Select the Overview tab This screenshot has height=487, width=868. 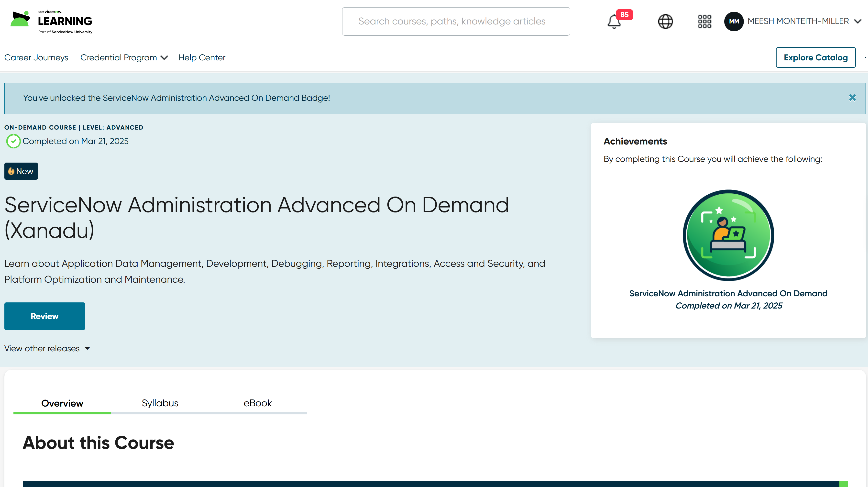[x=62, y=403]
